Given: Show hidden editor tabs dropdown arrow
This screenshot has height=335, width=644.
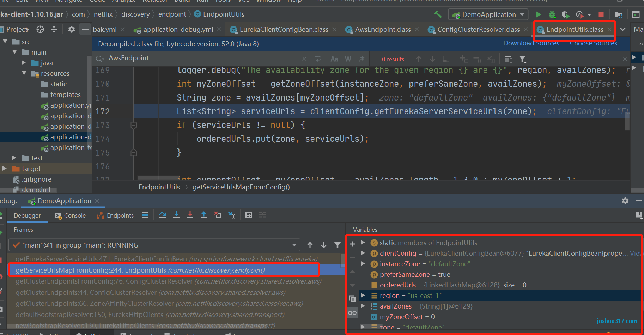Looking at the screenshot, I should (x=623, y=29).
